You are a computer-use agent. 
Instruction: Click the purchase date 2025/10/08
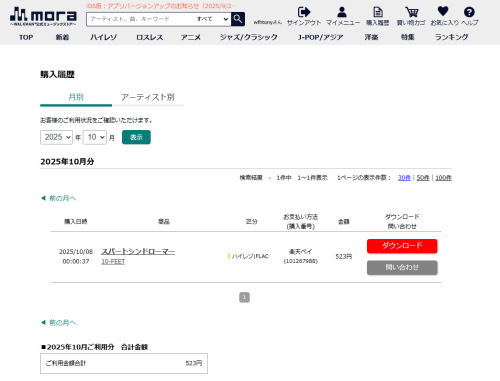click(x=76, y=252)
